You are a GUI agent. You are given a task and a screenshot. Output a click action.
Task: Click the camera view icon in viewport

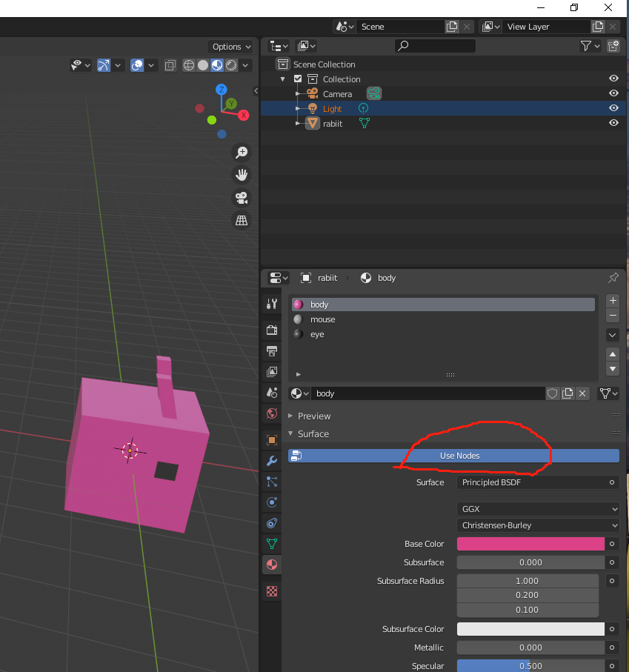tap(241, 198)
